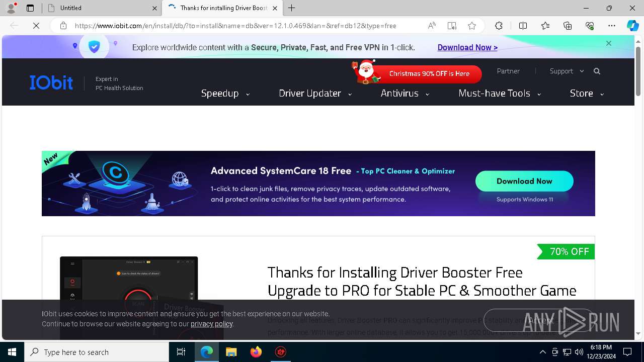Add this page to favorites star
Screen dimensions: 644x362
pyautogui.click(x=472, y=26)
